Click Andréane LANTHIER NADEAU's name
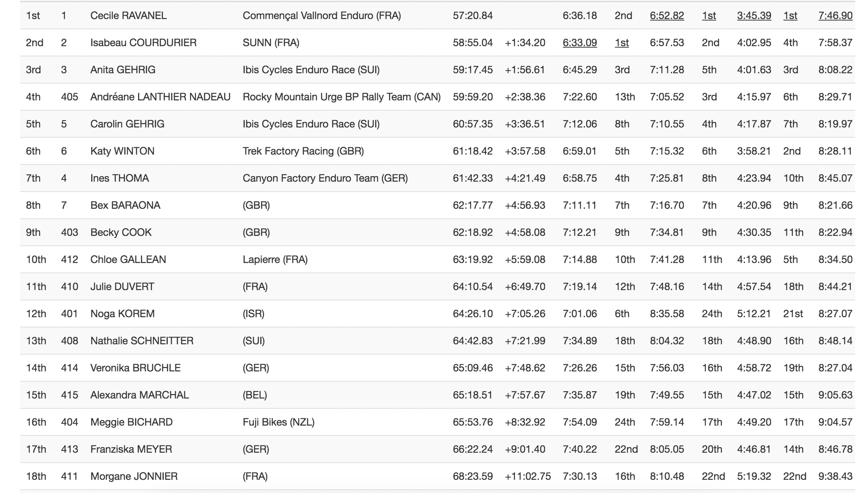868x493 pixels. (160, 97)
